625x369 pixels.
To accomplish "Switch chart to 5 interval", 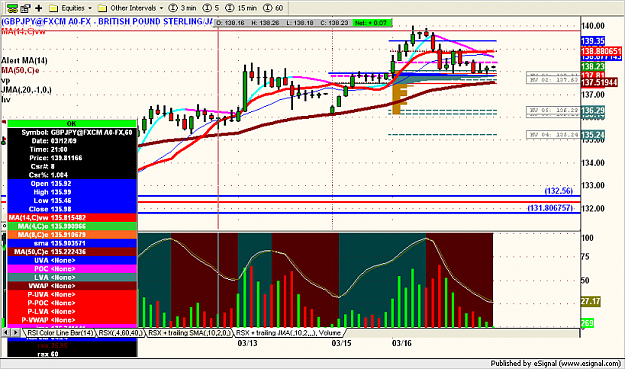I will [210, 8].
